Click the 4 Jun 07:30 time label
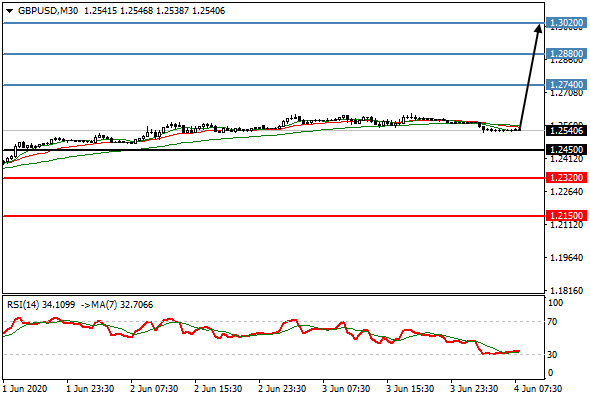 coord(538,389)
